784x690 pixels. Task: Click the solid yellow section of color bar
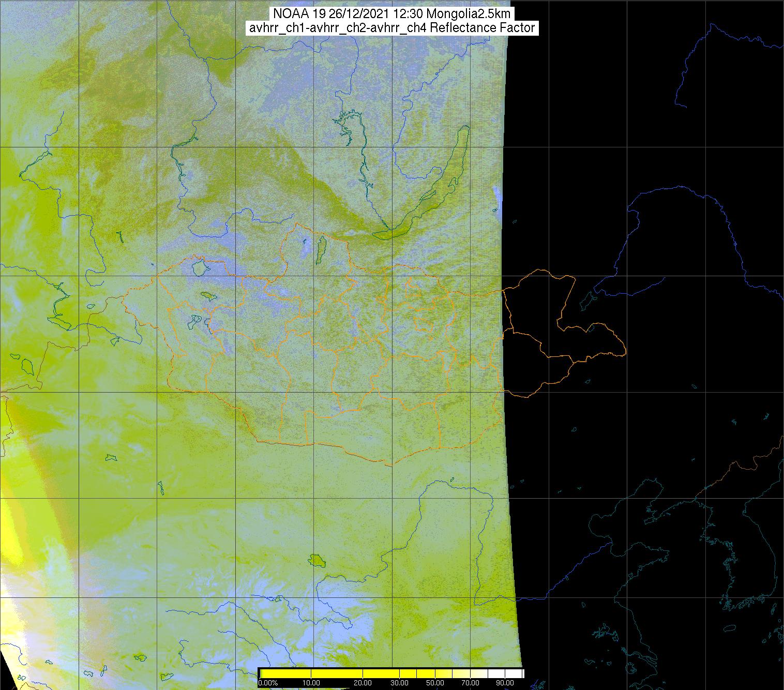click(336, 673)
